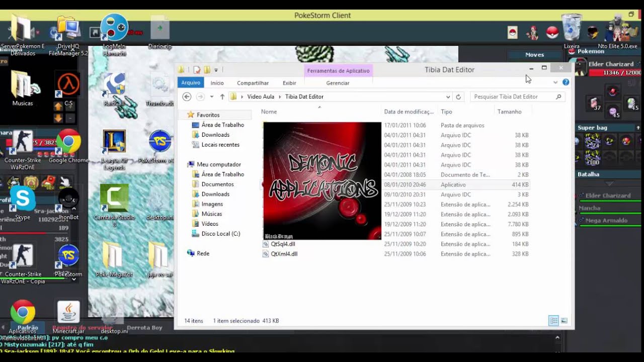Click the search magnifier in Explorer
The width and height of the screenshot is (644, 362).
(558, 97)
